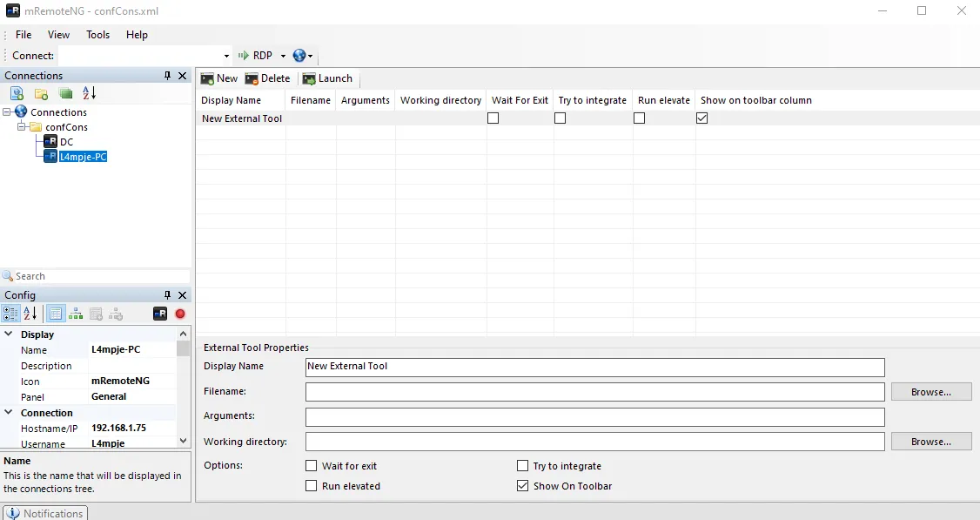Viewport: 980px width, 520px height.
Task: Click the New Connection icon in Connections panel
Action: click(17, 93)
